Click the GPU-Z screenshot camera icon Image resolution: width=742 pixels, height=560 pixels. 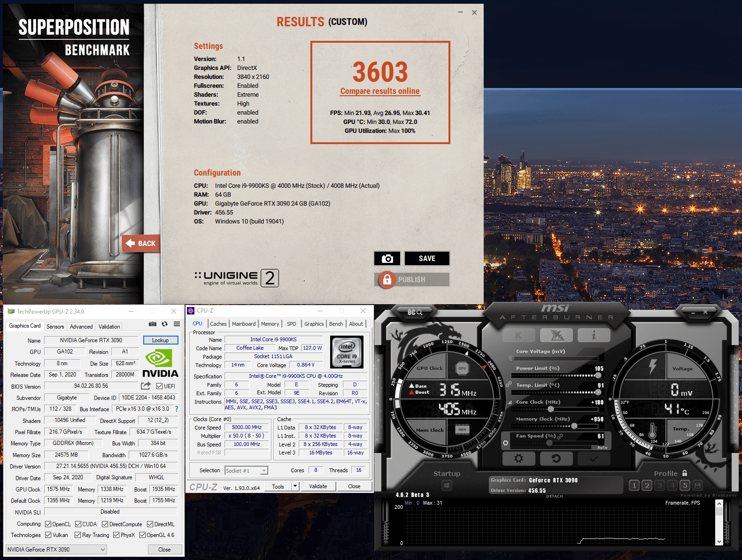tap(153, 324)
